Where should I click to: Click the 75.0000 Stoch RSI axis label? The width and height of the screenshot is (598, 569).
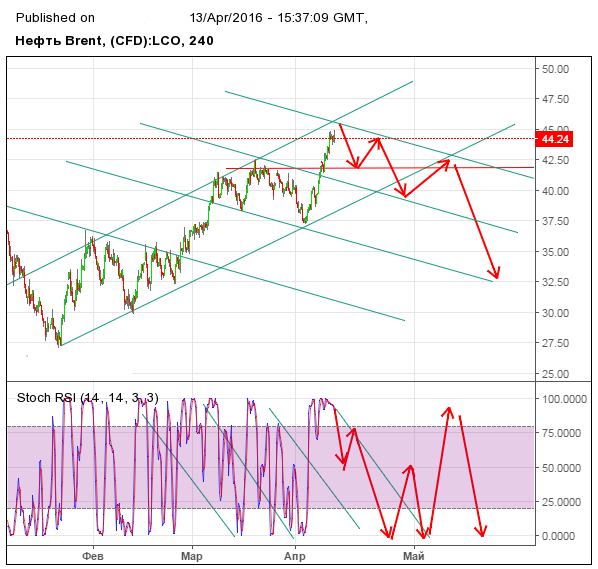(x=561, y=433)
